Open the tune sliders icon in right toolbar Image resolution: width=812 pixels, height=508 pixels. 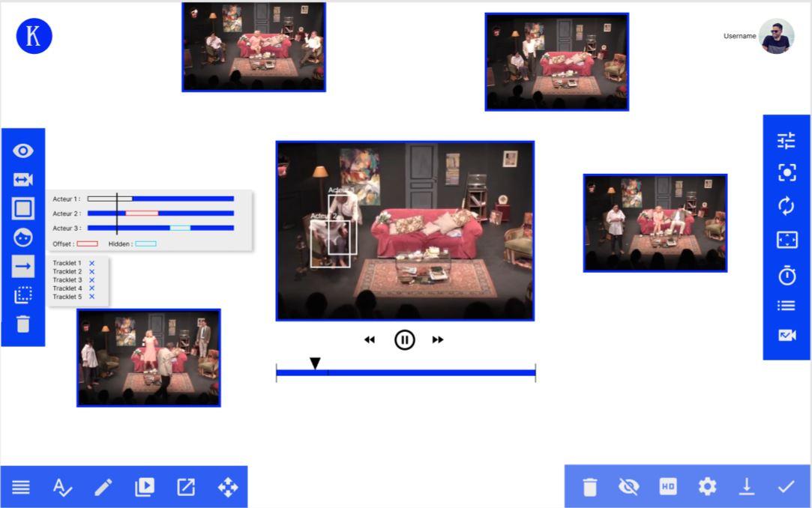click(787, 140)
